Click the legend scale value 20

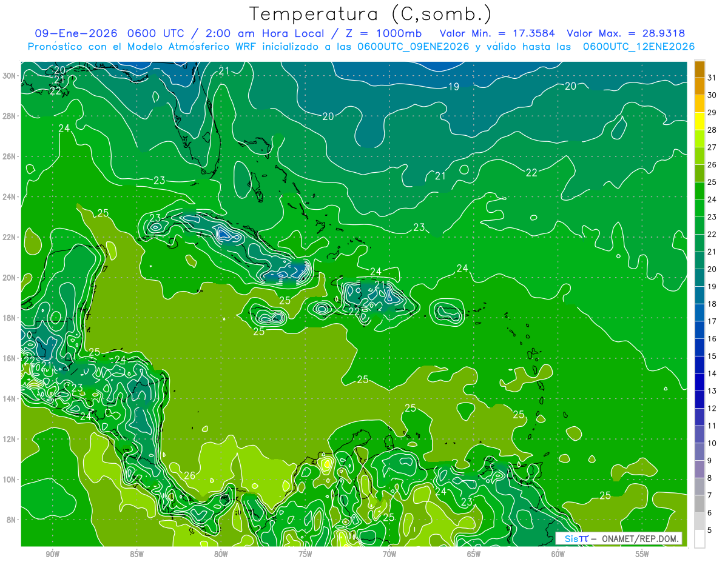coord(712,269)
